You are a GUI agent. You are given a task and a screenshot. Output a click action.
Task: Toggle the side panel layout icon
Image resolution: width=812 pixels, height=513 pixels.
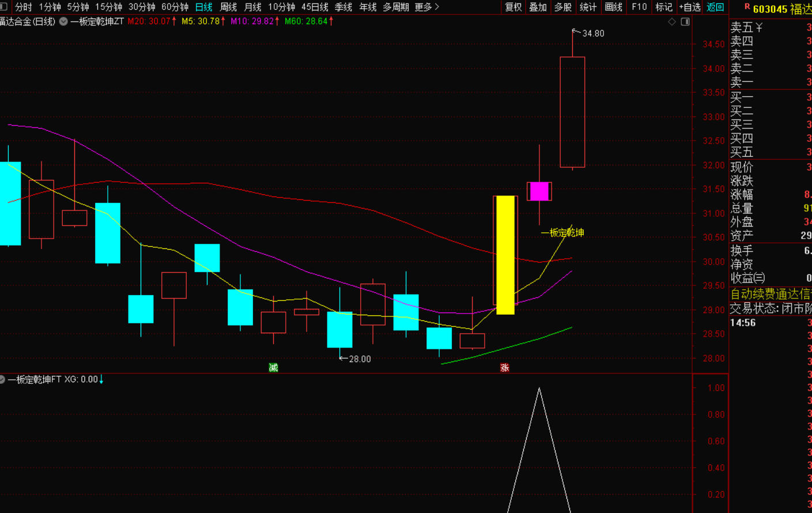[685, 22]
